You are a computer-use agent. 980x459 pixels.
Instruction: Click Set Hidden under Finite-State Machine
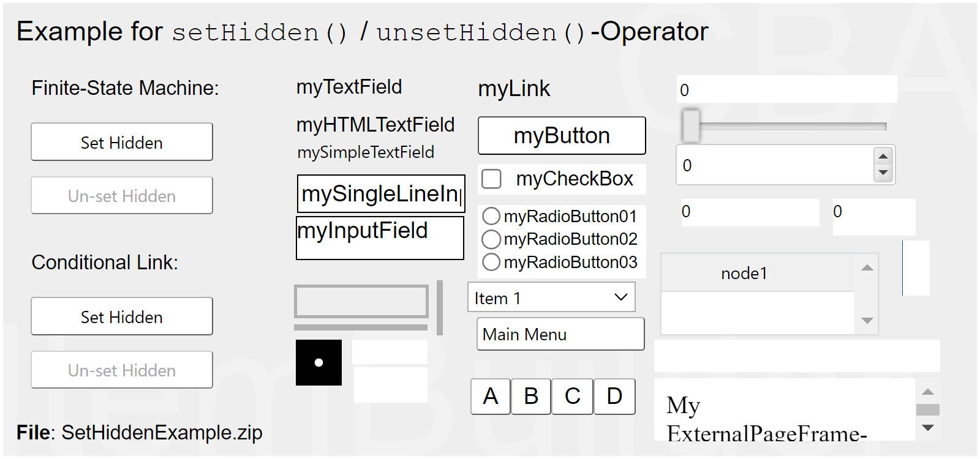pos(122,142)
